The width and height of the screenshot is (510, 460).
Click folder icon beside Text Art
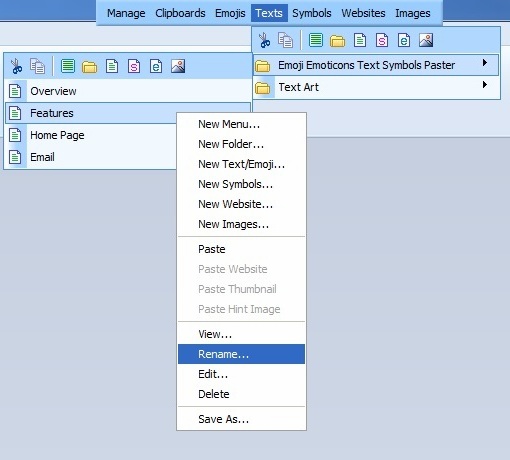263,88
